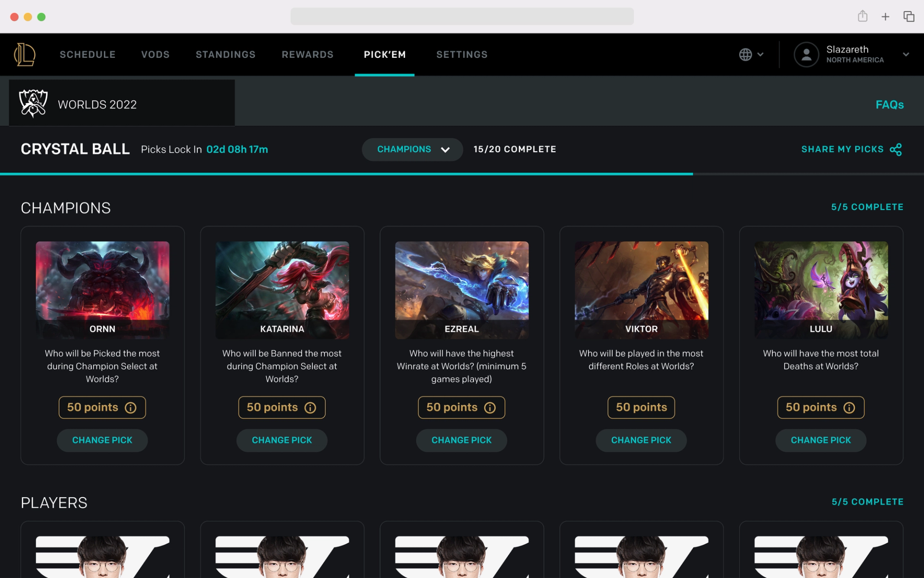
Task: Click the profile avatar icon
Action: coord(806,54)
